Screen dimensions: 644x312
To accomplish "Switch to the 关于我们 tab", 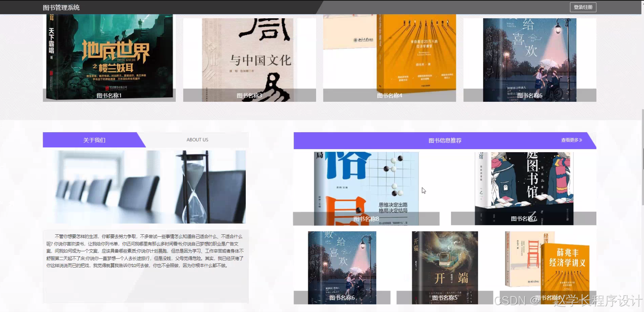I will (x=94, y=140).
